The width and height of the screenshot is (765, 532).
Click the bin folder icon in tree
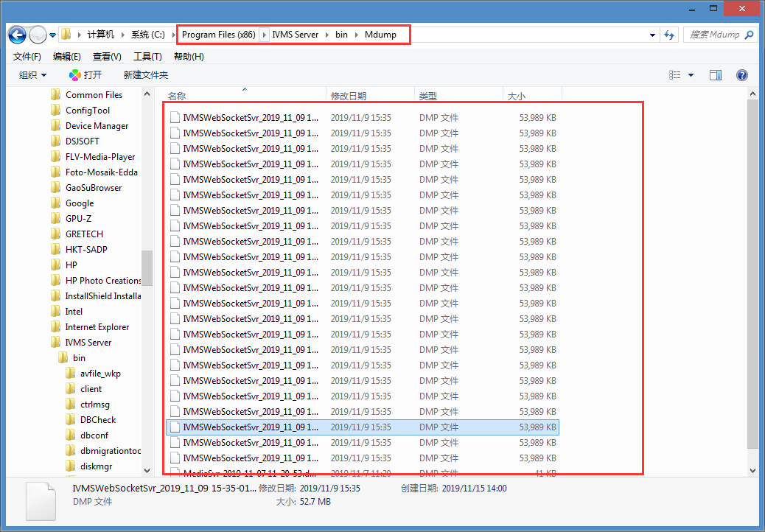63,358
